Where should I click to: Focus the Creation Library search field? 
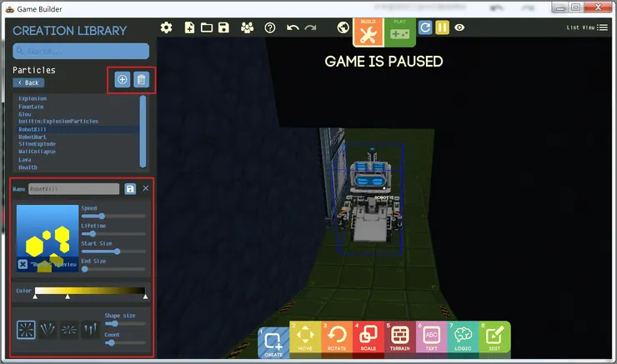[81, 51]
